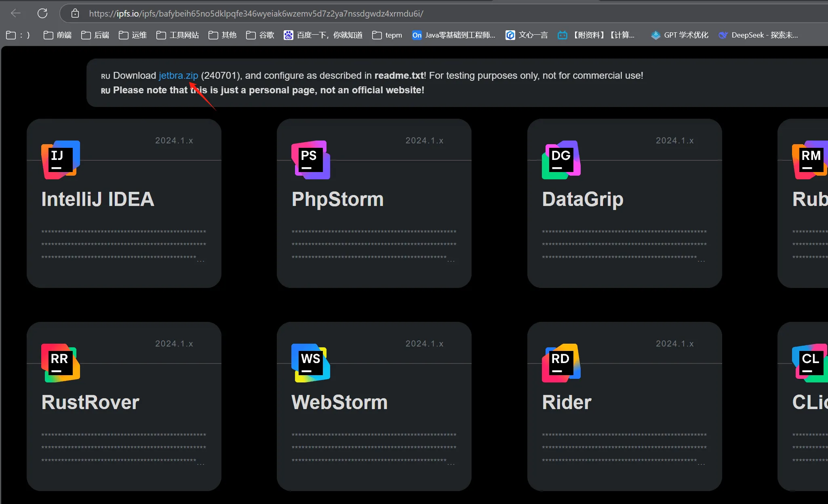Go back with the browser back arrow
Viewport: 828px width, 504px height.
(16, 13)
